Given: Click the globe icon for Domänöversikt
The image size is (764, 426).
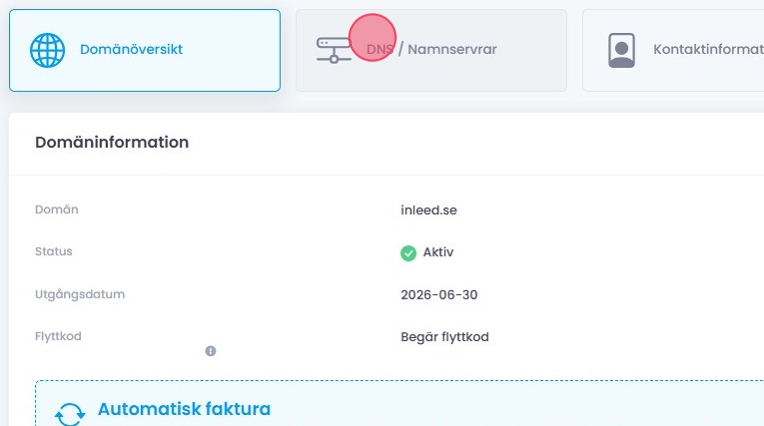Looking at the screenshot, I should click(x=47, y=50).
